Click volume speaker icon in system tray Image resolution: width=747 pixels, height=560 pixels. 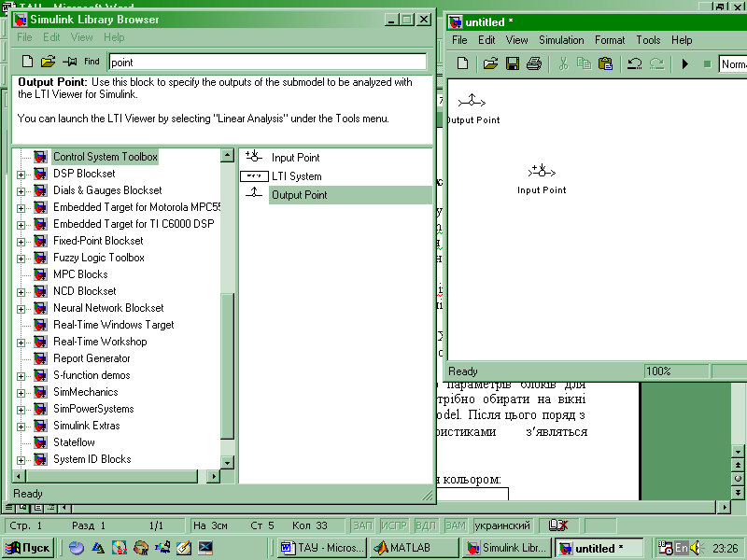tap(696, 548)
